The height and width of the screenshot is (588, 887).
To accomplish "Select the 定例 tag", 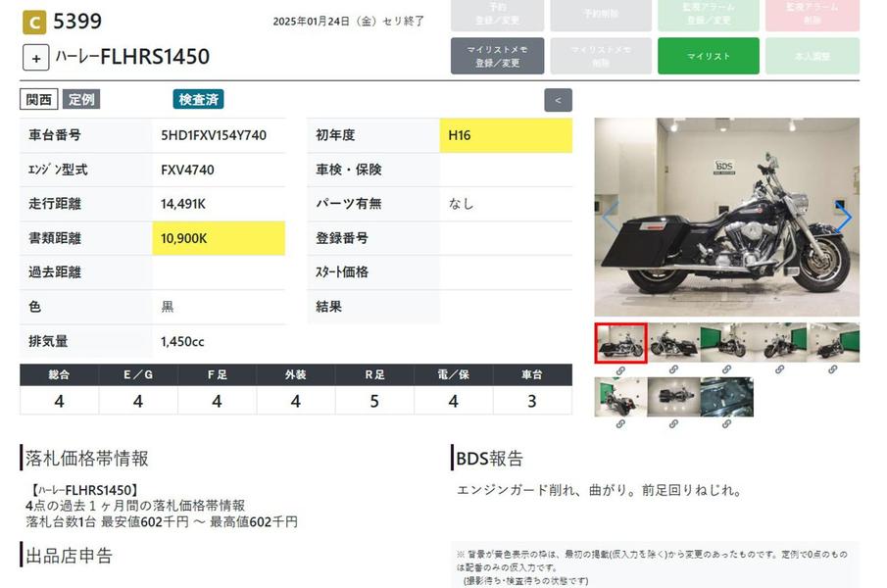I will (81, 100).
